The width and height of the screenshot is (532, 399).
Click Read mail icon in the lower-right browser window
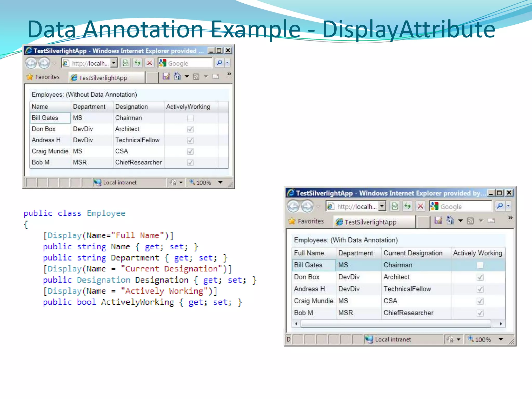point(491,221)
